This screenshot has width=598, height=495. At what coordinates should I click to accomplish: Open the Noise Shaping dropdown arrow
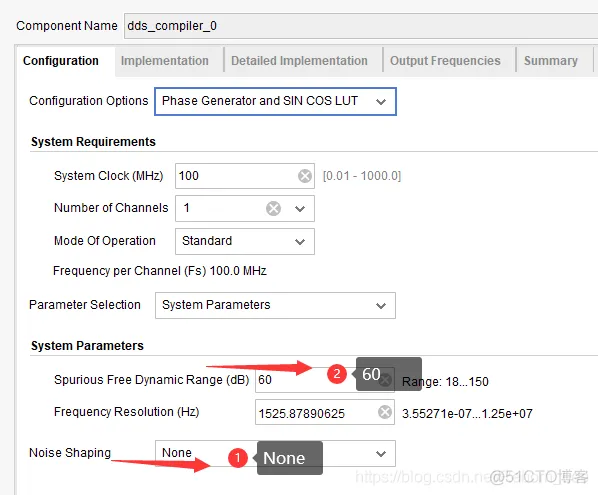pos(381,453)
